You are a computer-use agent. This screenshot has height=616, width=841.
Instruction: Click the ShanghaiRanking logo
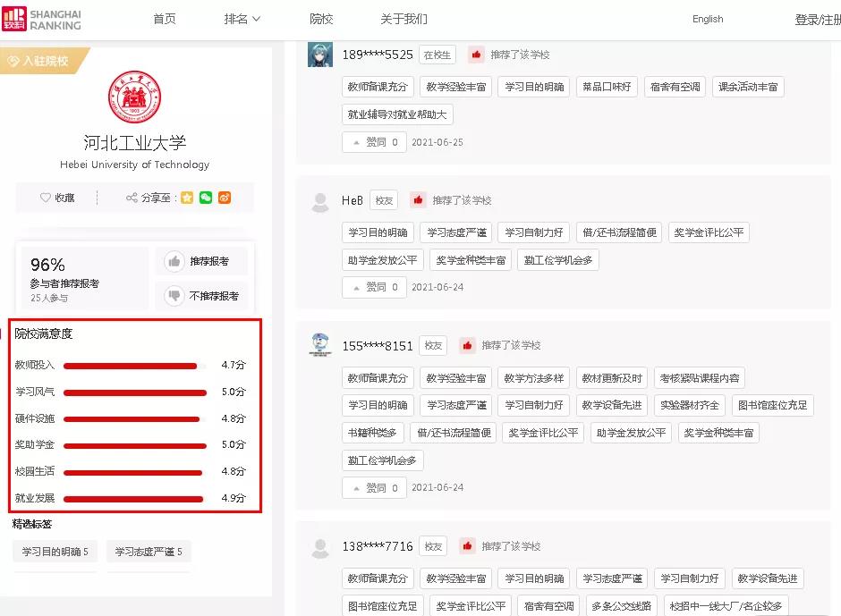point(41,20)
